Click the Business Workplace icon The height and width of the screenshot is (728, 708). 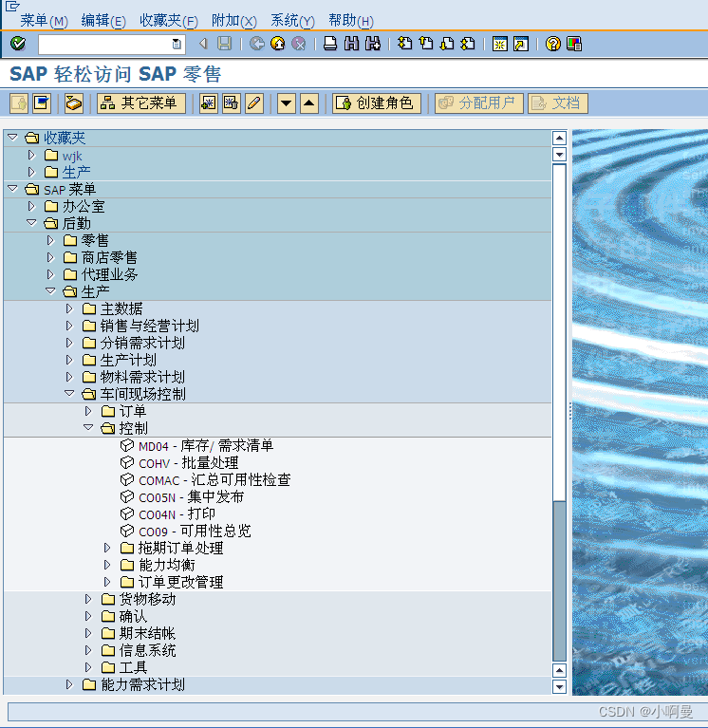pyautogui.click(x=74, y=103)
